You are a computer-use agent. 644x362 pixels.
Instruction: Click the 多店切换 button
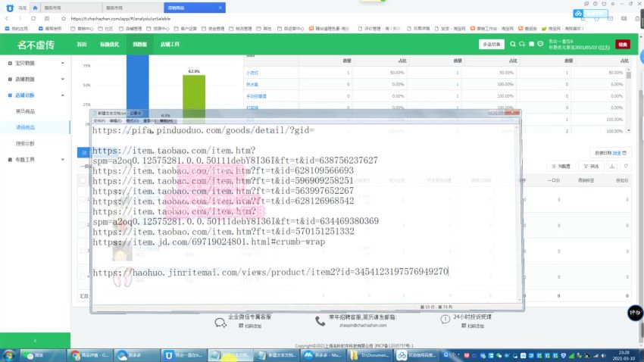(491, 45)
